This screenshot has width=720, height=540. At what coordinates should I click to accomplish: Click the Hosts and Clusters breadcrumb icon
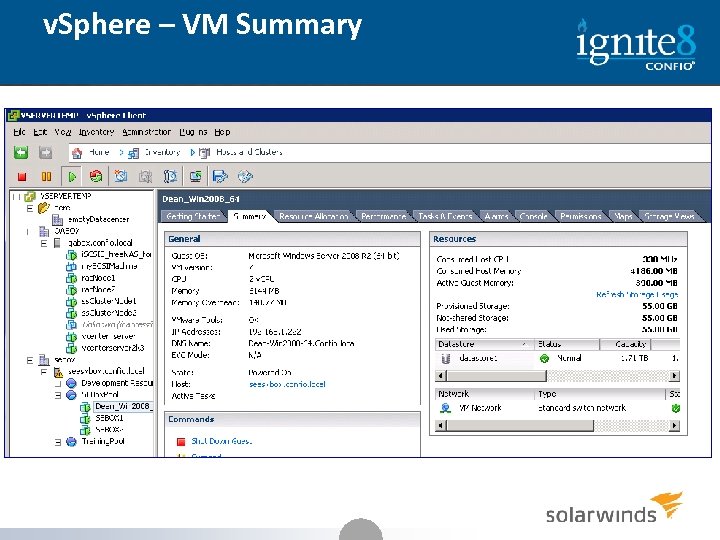tap(204, 153)
